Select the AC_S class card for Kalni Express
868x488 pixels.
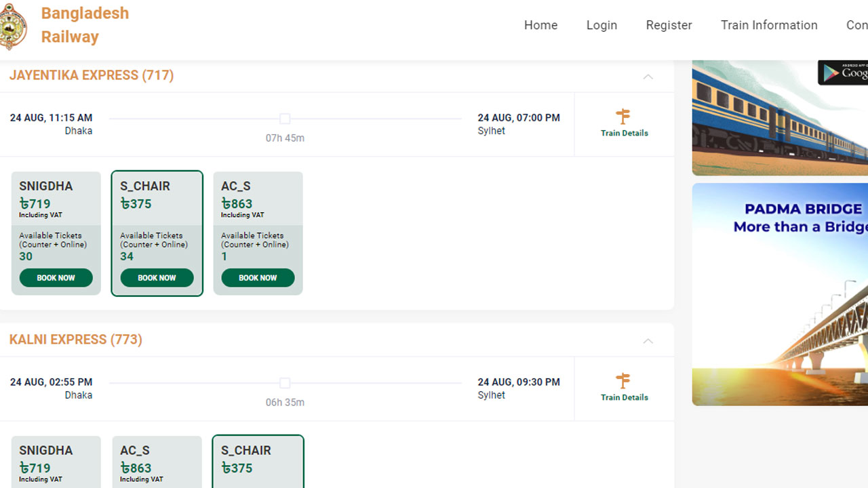(157, 462)
